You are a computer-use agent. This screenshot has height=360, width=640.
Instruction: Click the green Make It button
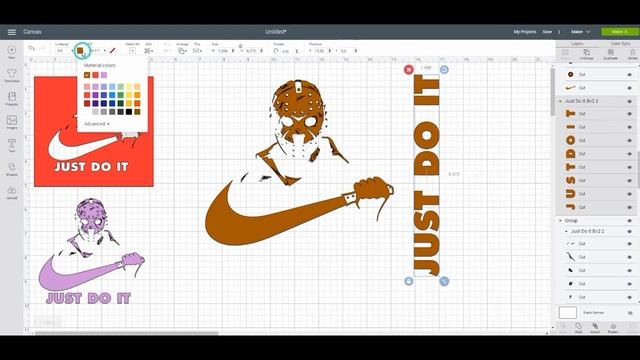(619, 31)
